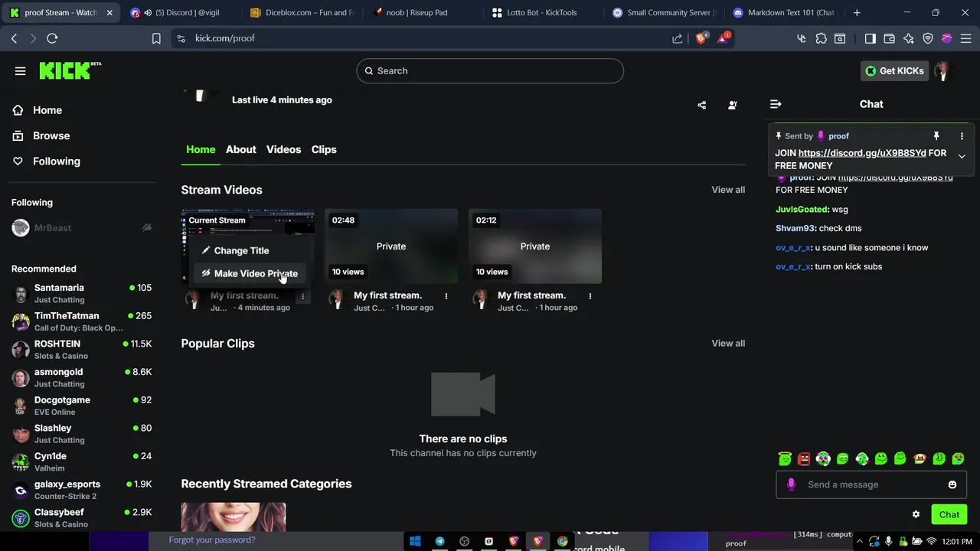The width and height of the screenshot is (980, 551).
Task: Click the Get KICKs button
Action: point(894,71)
